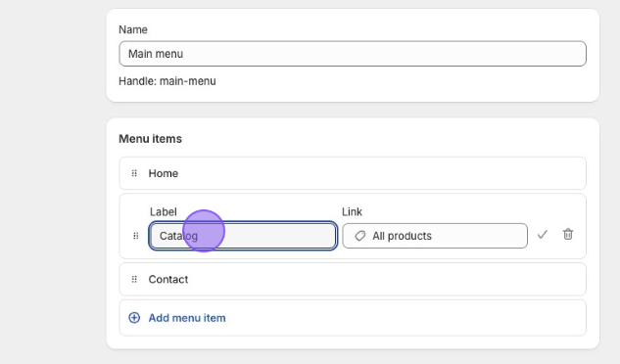Viewport: 620px width, 364px height.
Task: Delete the Catalog item via trash icon
Action: [568, 235]
